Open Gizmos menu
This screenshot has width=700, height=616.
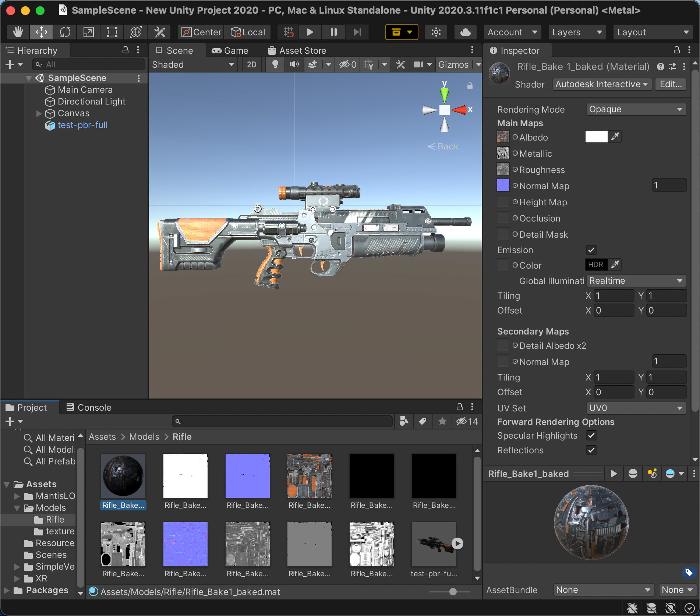point(453,65)
